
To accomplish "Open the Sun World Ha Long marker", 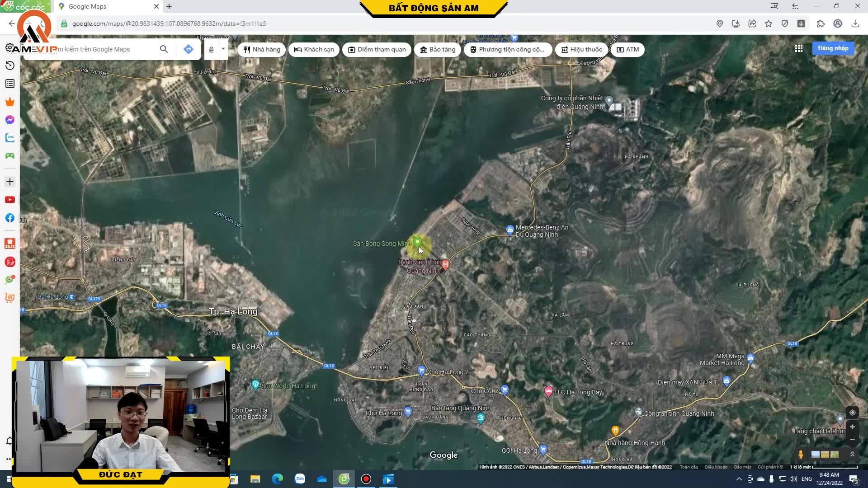I will 255,385.
